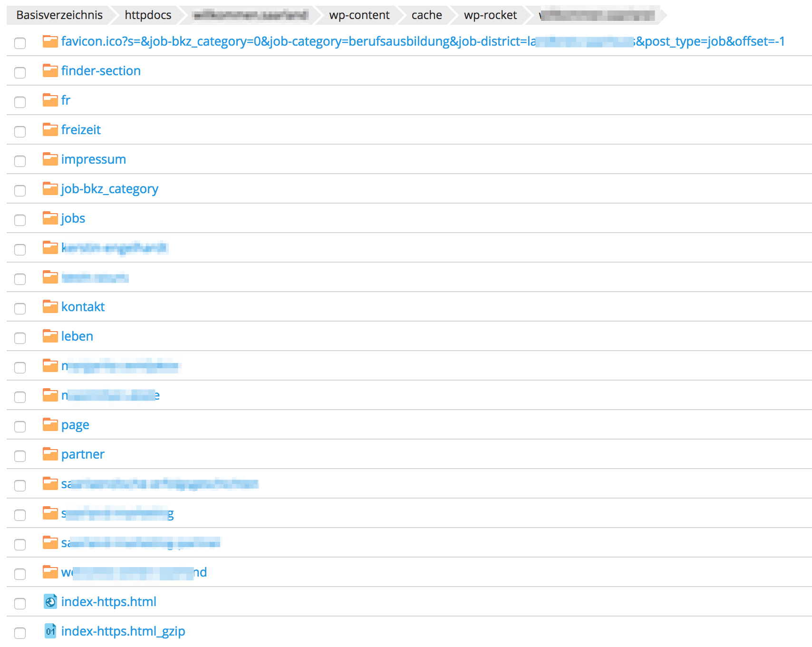Click the folder icon next to leben

pyautogui.click(x=50, y=336)
